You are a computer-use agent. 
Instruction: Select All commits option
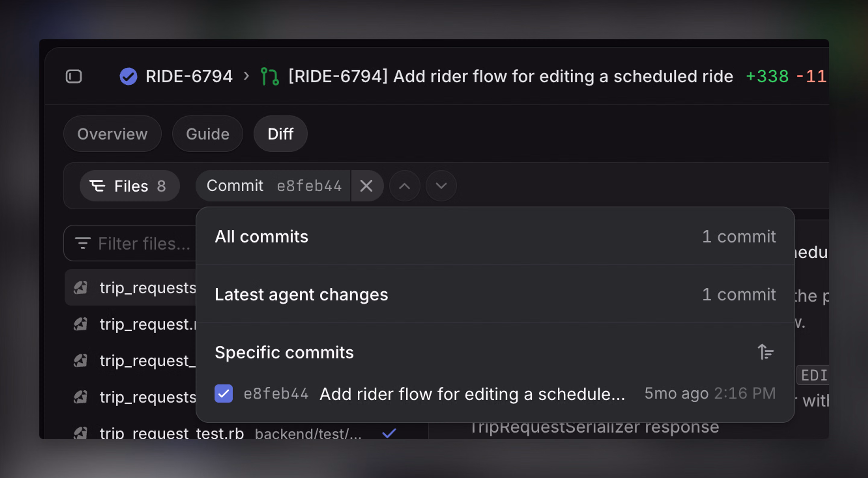coord(495,236)
